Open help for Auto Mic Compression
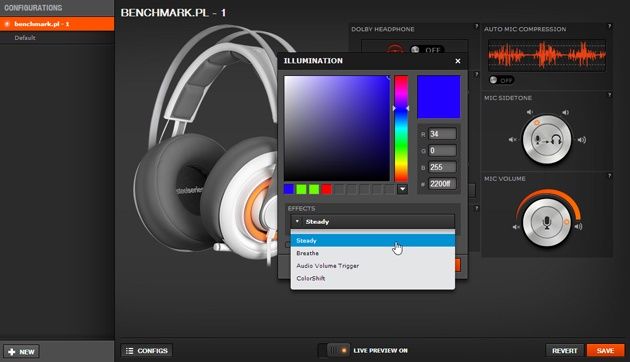 pos(609,26)
